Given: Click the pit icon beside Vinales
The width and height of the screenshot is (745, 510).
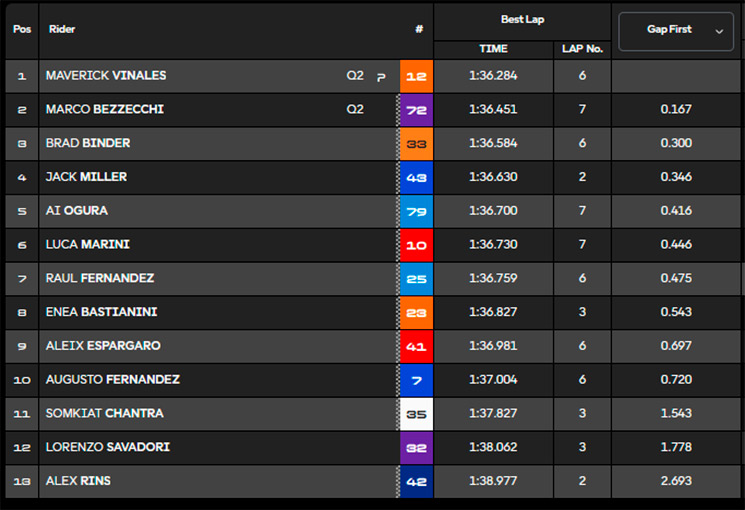Looking at the screenshot, I should pyautogui.click(x=381, y=77).
